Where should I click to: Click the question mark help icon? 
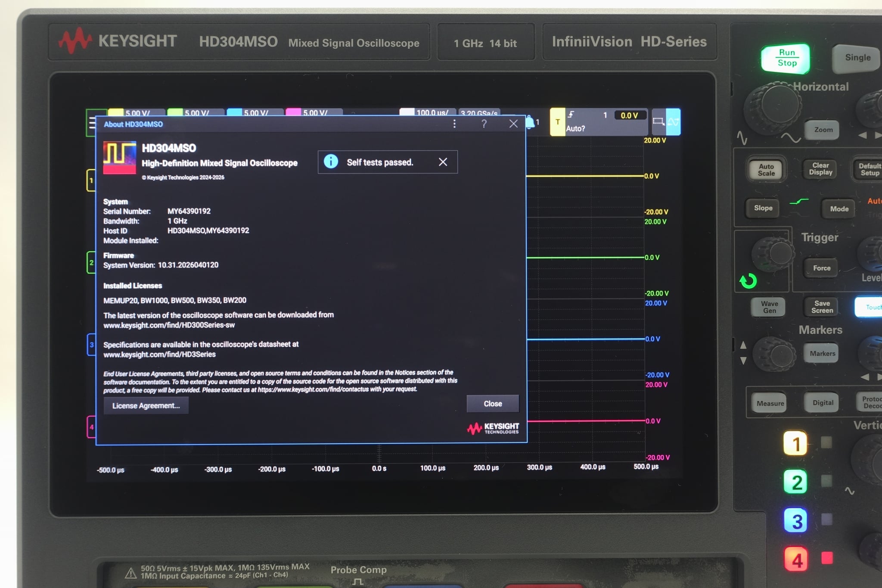[x=484, y=124]
